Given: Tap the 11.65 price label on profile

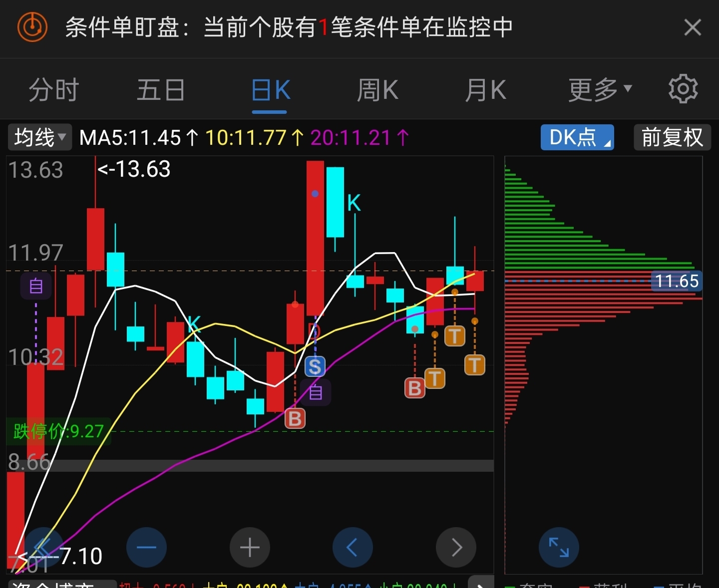Looking at the screenshot, I should point(677,281).
